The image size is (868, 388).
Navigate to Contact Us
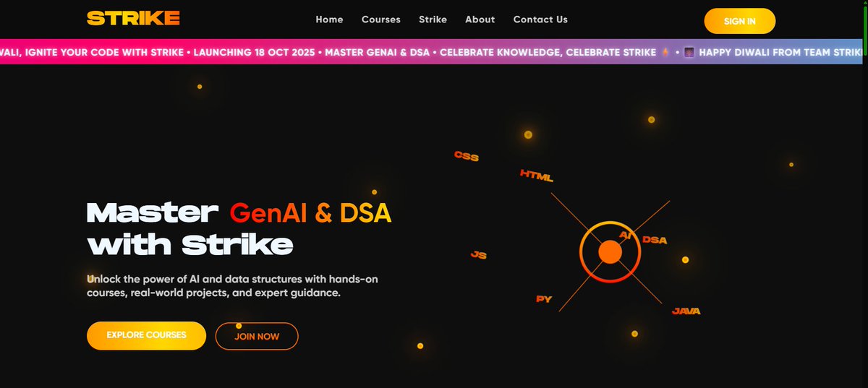click(x=540, y=20)
